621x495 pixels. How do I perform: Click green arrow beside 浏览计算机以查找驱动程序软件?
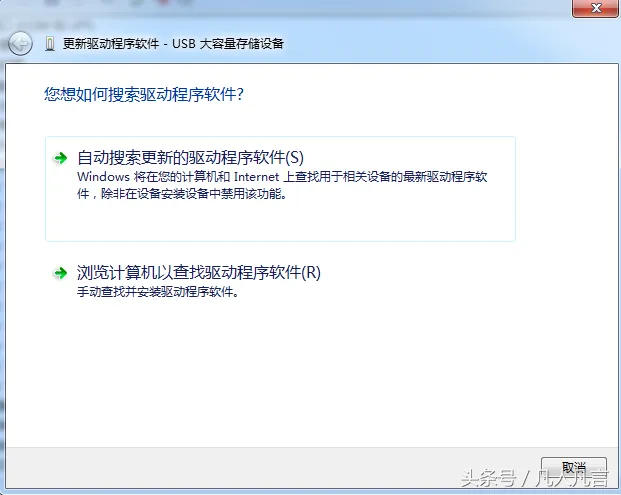[62, 272]
